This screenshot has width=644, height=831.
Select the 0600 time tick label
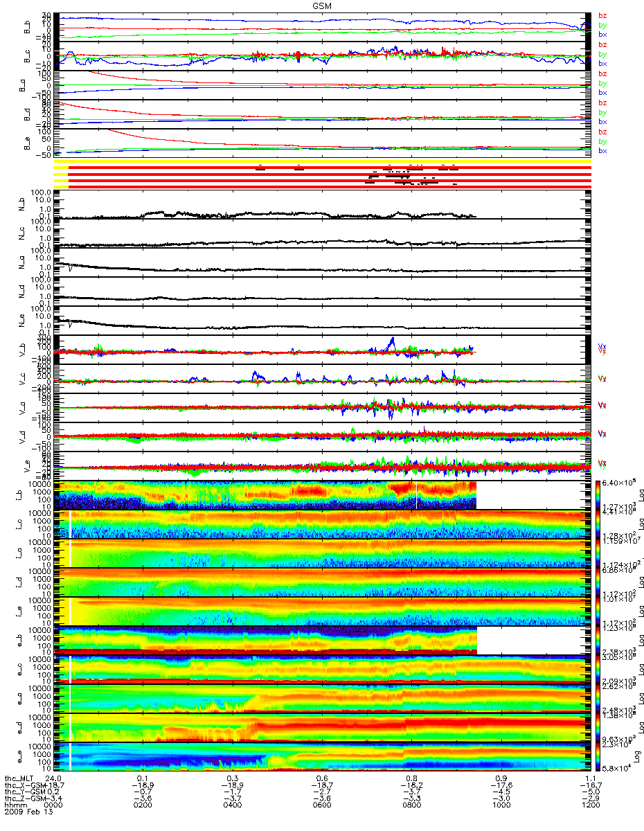tap(321, 805)
